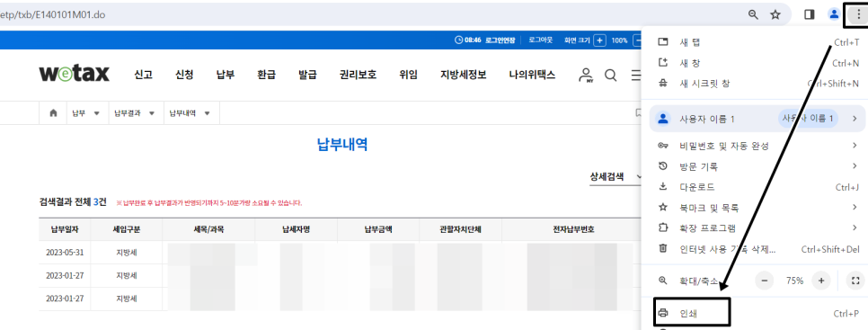
Task: Expand the 납부결과 breadcrumb dropdown
Action: 136,113
